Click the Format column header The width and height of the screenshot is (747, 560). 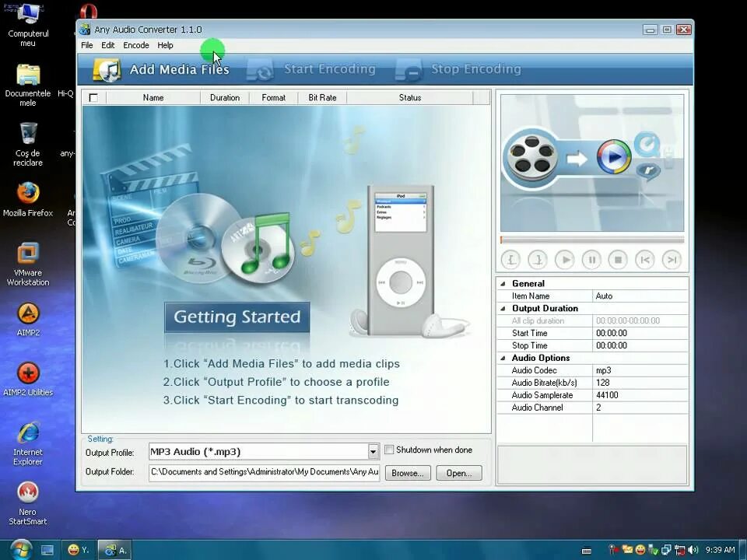click(x=273, y=98)
